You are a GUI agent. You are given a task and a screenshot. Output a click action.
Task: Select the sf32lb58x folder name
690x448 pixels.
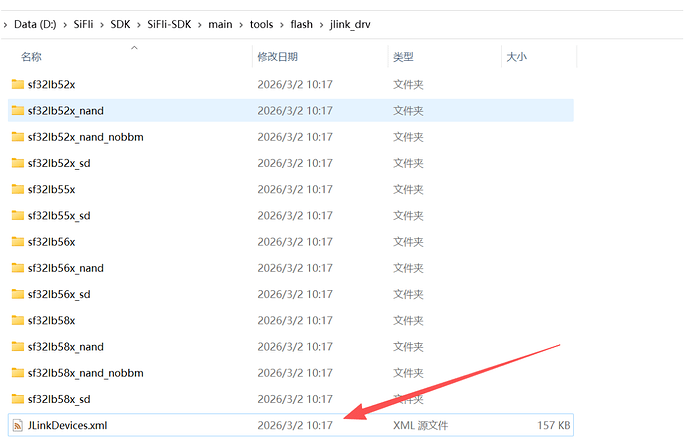(x=51, y=320)
